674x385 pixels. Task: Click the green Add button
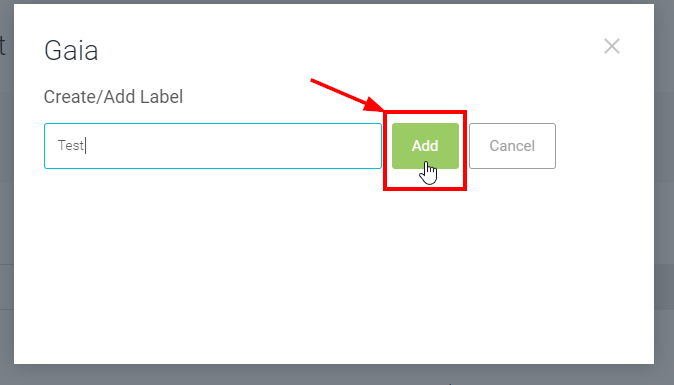point(425,146)
